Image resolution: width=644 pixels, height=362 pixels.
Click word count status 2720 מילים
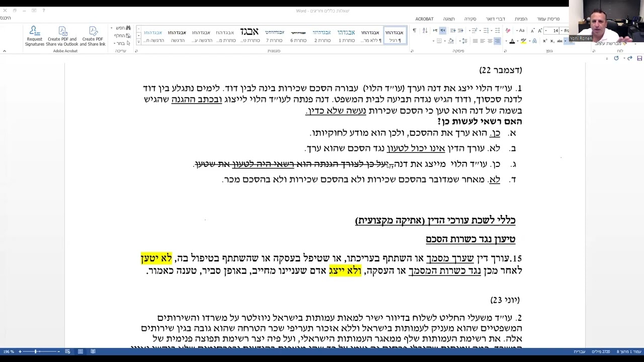[601, 351]
